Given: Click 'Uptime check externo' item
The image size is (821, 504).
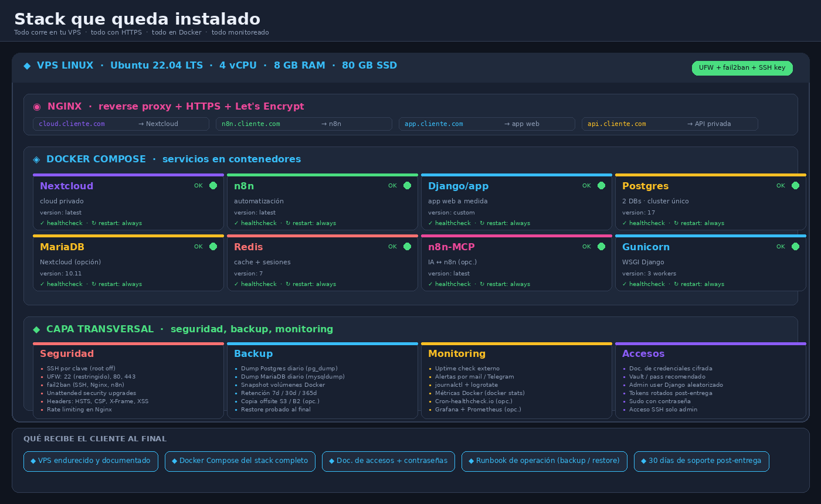Looking at the screenshot, I should point(467,369).
